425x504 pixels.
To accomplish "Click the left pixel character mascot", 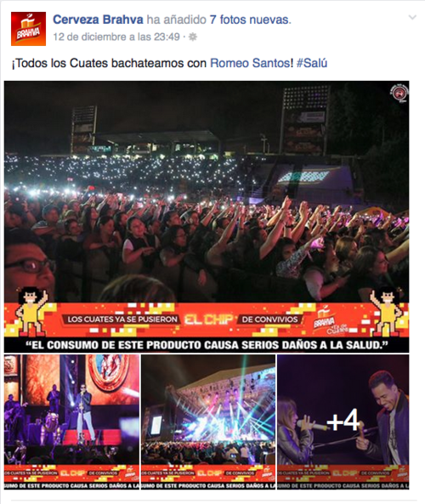I will pos(31,309).
